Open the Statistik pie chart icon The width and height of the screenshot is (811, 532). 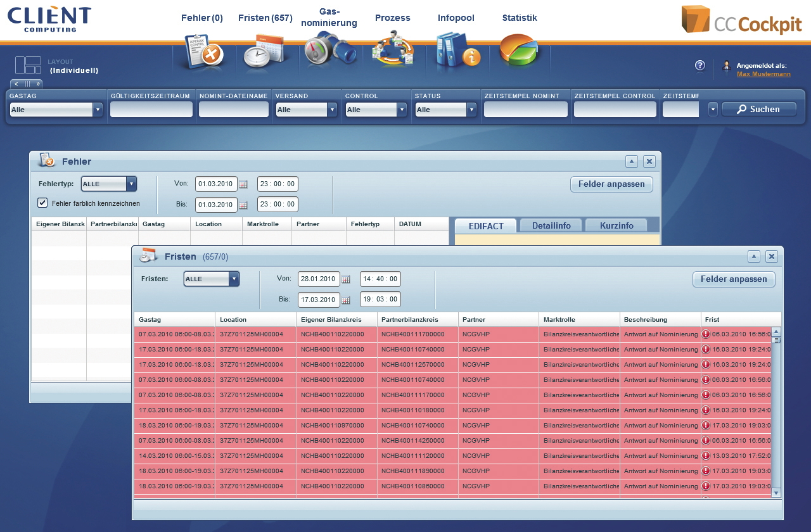(x=518, y=51)
